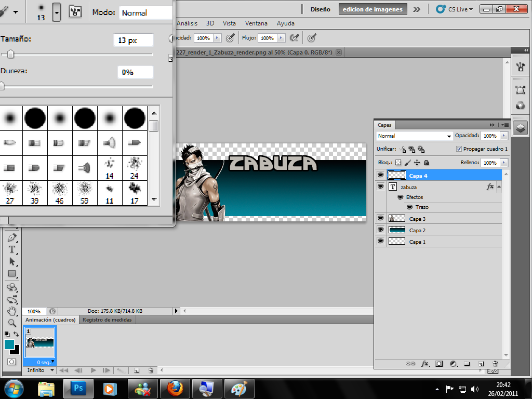Choose the brush preset numbered 17

pyautogui.click(x=135, y=193)
